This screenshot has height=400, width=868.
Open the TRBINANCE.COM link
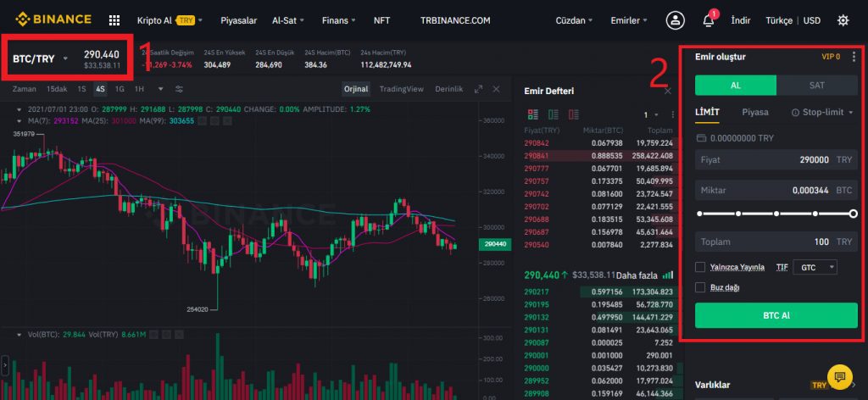pos(455,20)
